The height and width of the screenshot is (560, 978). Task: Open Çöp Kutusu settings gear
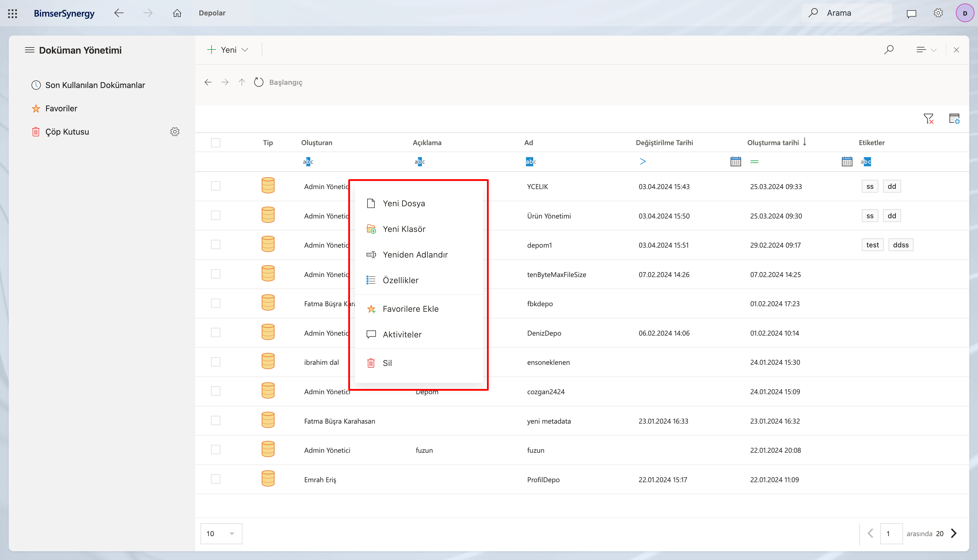tap(175, 131)
